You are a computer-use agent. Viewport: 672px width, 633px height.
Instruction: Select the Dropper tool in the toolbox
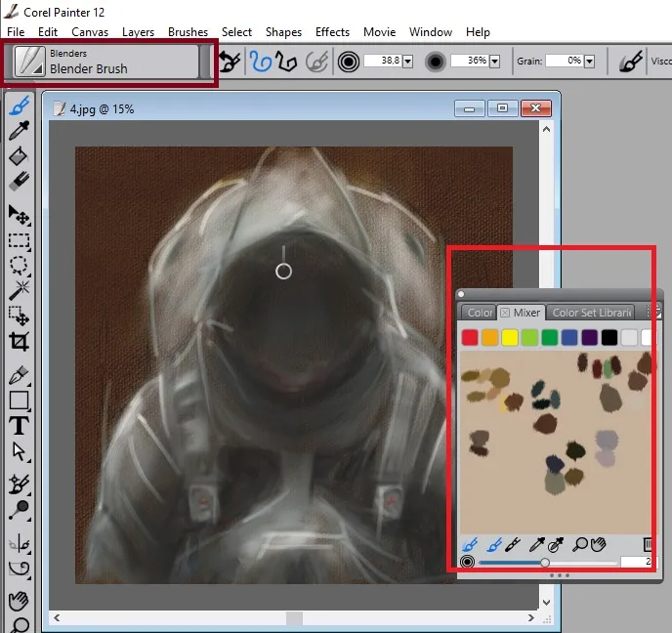[x=19, y=130]
